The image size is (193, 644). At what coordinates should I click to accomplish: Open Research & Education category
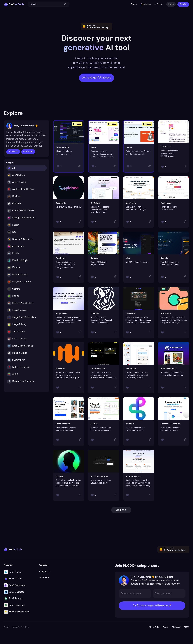click(x=26, y=381)
